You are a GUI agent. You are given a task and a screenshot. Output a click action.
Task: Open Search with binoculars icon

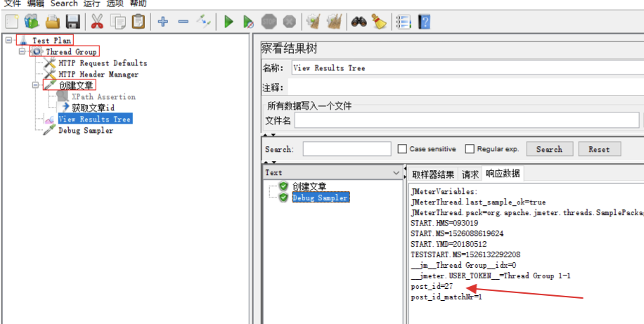359,21
